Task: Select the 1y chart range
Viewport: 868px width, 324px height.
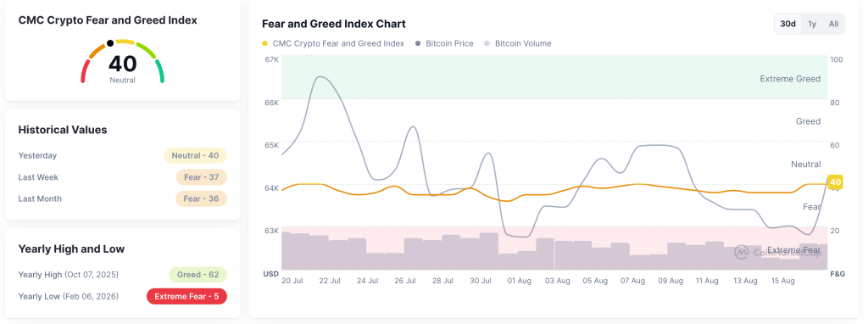Action: click(811, 24)
